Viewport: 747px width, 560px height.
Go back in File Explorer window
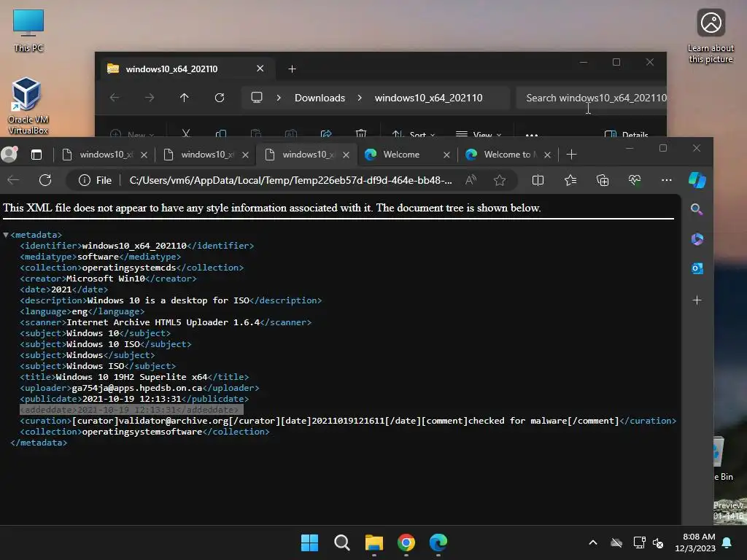(x=115, y=98)
